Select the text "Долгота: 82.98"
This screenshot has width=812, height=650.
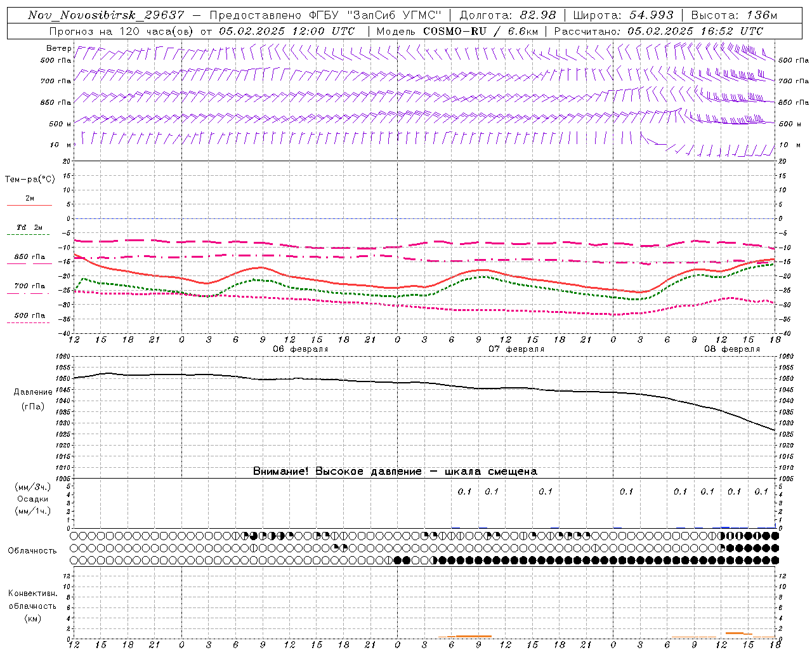(x=507, y=15)
